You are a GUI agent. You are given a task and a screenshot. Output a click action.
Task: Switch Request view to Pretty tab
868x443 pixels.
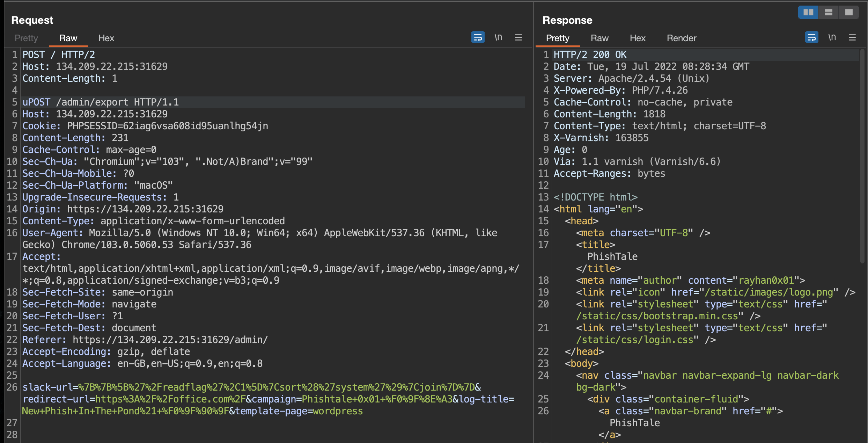coord(26,38)
